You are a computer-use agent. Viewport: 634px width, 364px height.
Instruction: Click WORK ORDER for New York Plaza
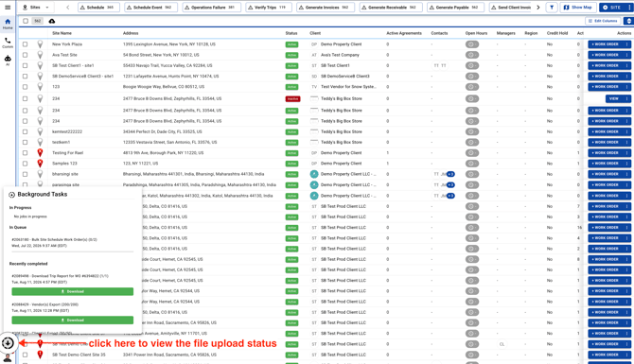click(x=606, y=44)
